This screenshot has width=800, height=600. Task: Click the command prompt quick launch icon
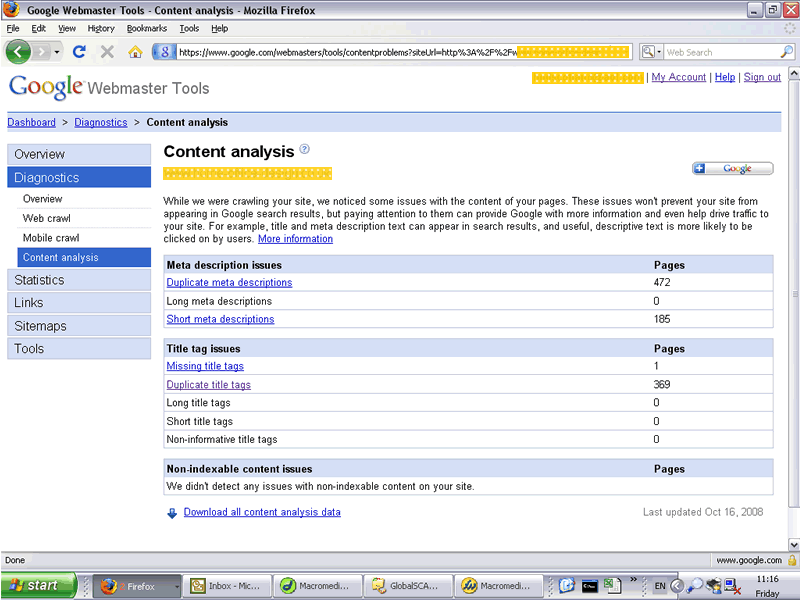pyautogui.click(x=590, y=586)
